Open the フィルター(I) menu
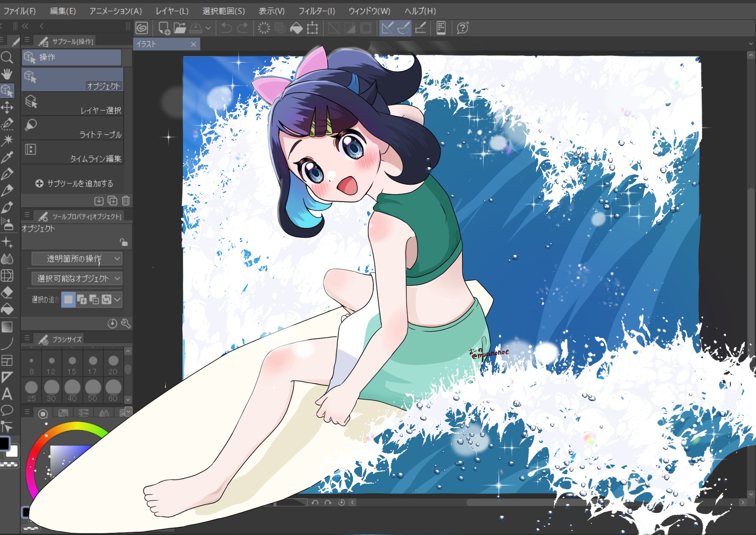 tap(316, 11)
